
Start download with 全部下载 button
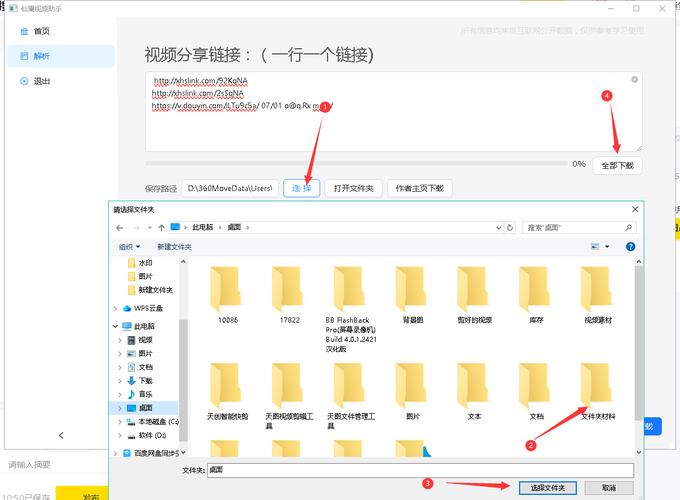pyautogui.click(x=618, y=166)
